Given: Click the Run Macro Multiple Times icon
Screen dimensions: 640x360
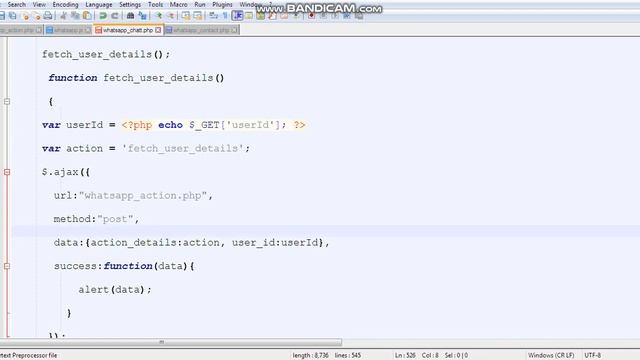Looking at the screenshot, I should (x=347, y=16).
